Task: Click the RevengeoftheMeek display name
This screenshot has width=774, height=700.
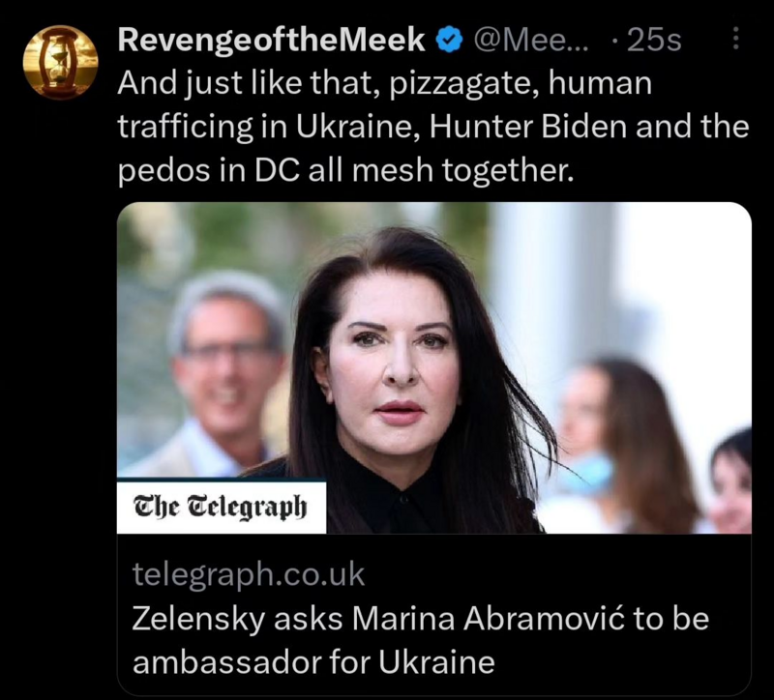Action: coord(271,40)
